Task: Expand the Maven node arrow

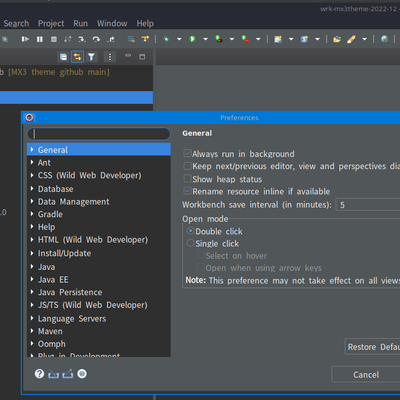Action: [32, 331]
